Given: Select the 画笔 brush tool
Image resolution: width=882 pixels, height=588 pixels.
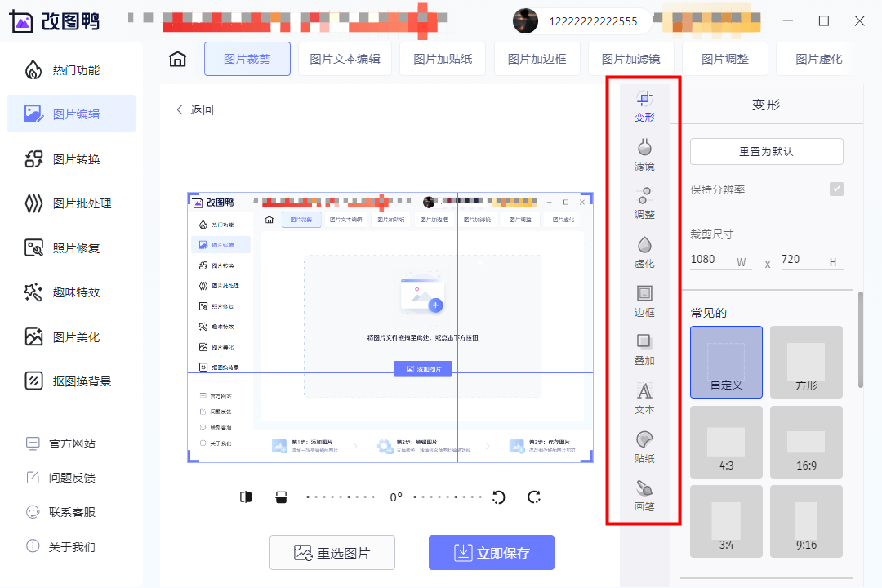Looking at the screenshot, I should (644, 496).
